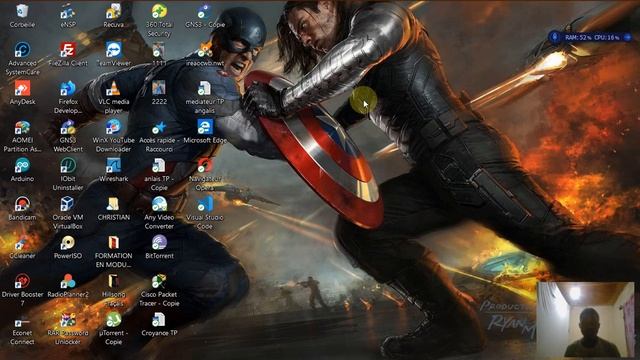640x360 pixels.
Task: Launch Microsoft Edge from desktop
Action: (x=205, y=127)
